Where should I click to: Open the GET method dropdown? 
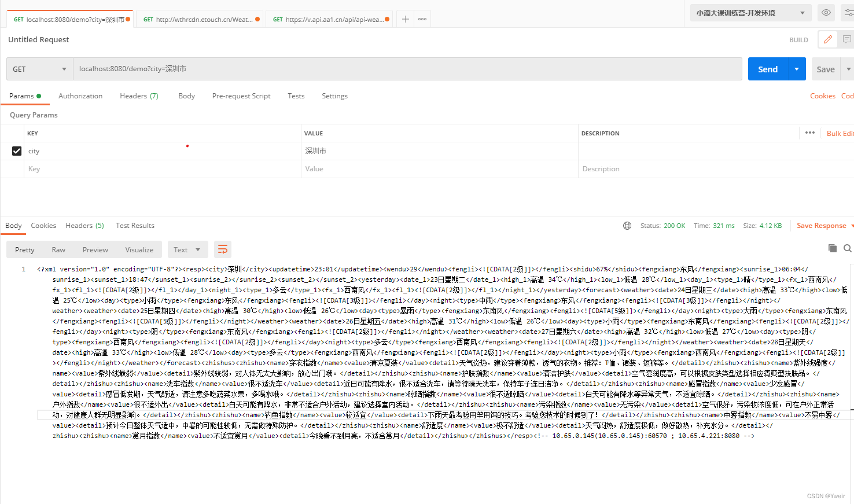pos(39,69)
